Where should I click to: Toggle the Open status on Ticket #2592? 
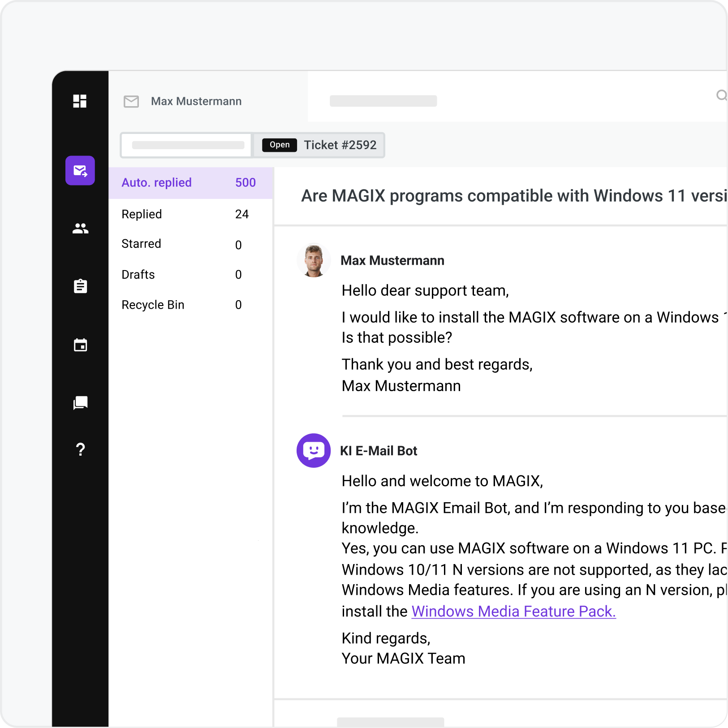point(279,145)
